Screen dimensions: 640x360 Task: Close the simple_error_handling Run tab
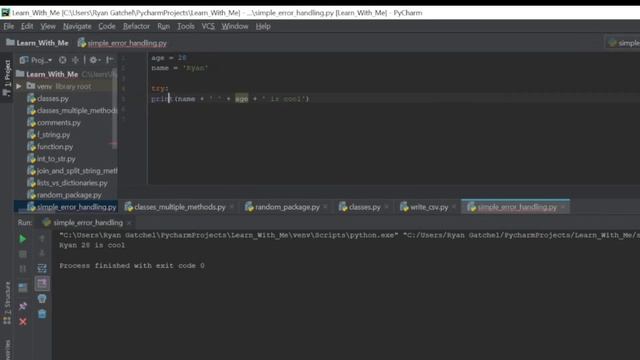[x=129, y=223]
